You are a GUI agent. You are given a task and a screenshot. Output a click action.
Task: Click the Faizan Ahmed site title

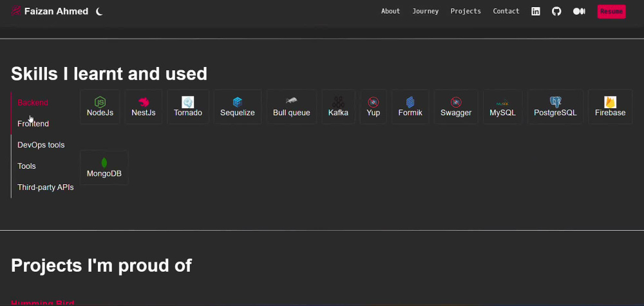[x=56, y=12]
